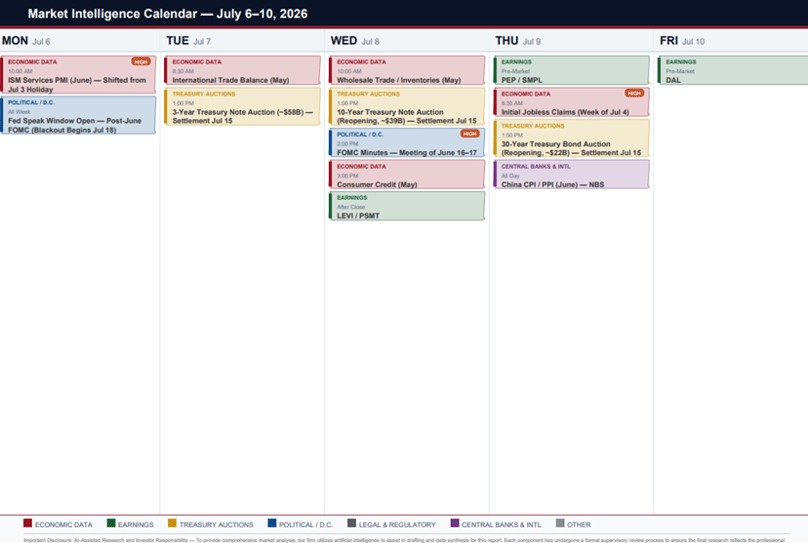Click the gold Treasury Auctions legend swatch

click(172, 523)
